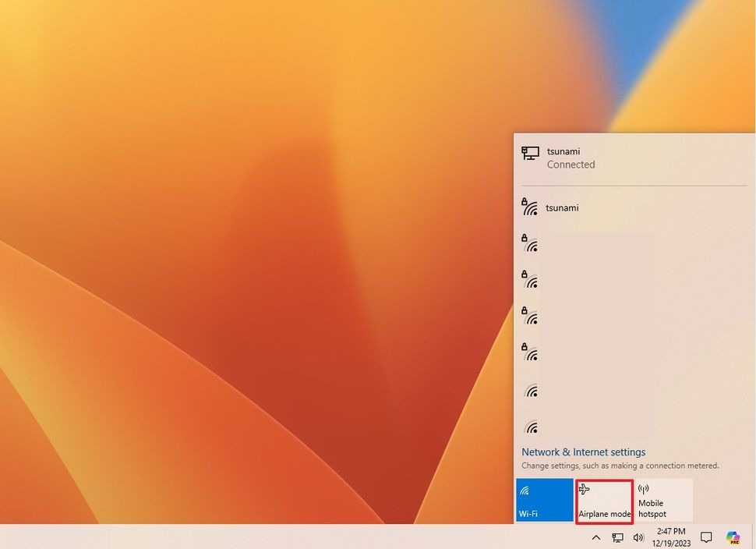Click the Ethernet computer icon beside tsunami Connected
Viewport: 756px width, 549px height.
(530, 154)
